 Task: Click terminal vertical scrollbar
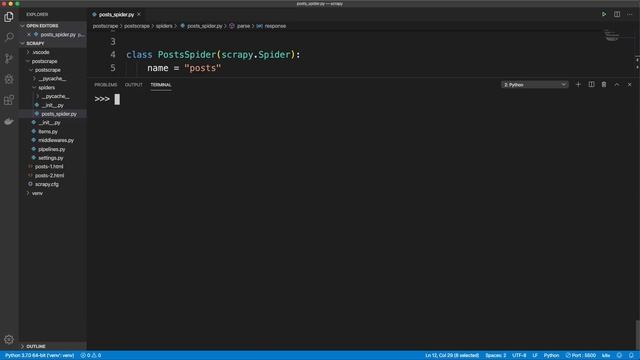638,335
